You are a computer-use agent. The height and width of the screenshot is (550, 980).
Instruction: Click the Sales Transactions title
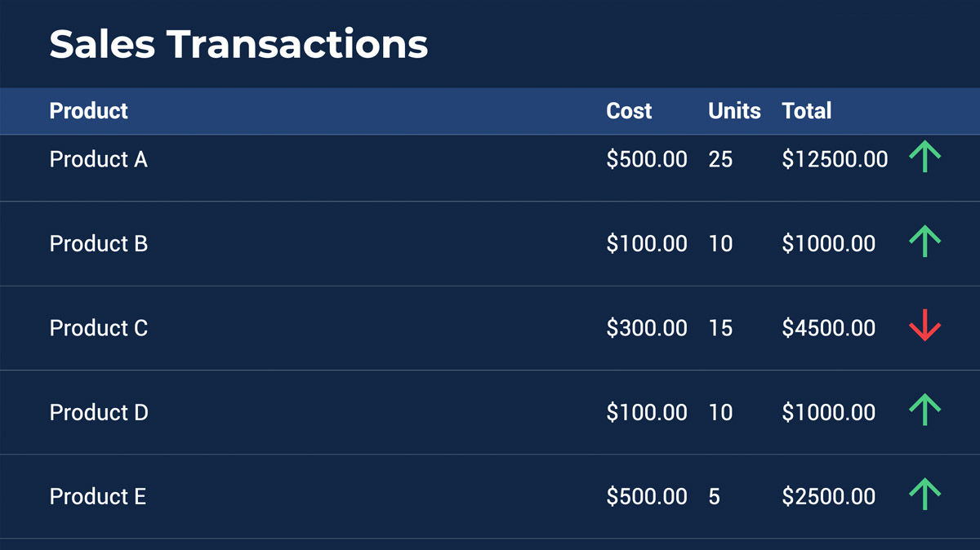[x=238, y=43]
